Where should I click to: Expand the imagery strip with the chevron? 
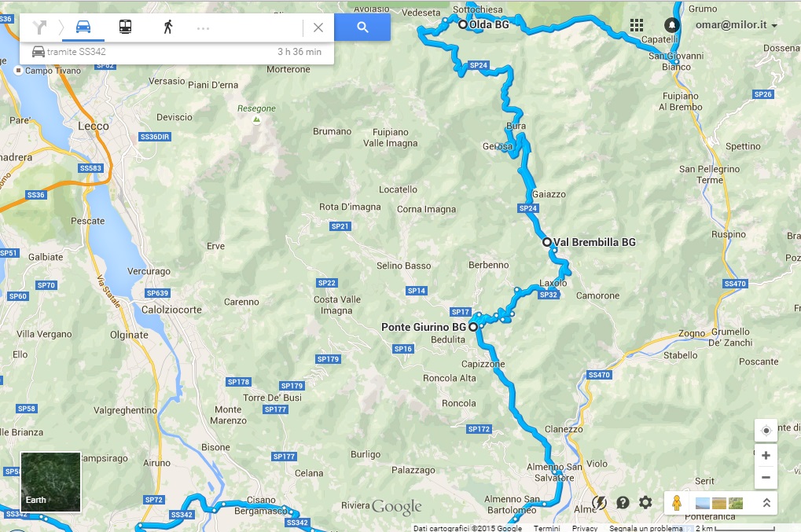(766, 503)
